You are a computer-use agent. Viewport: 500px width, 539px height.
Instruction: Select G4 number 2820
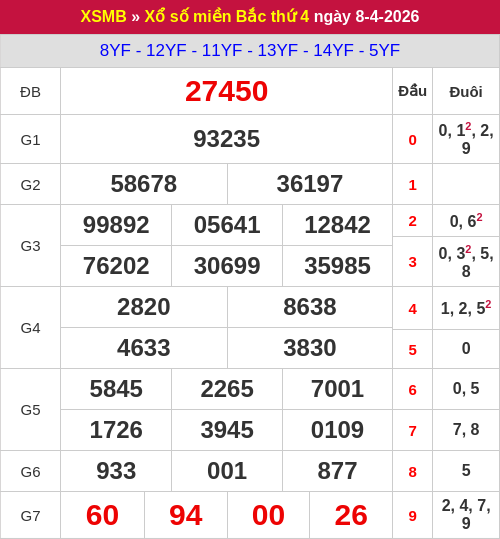tap(144, 307)
